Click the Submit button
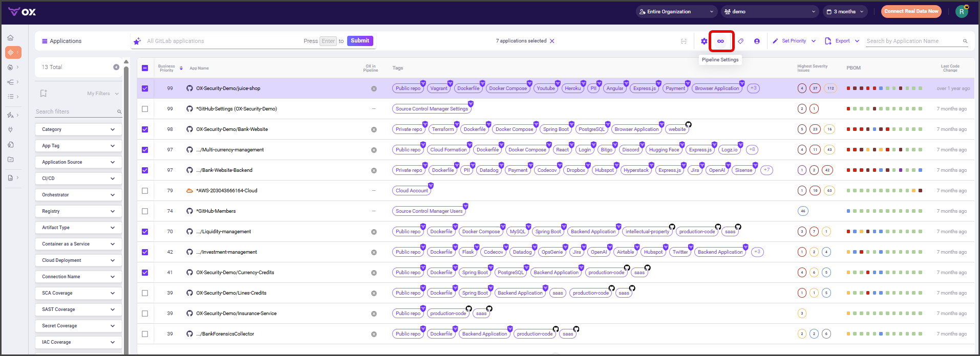 click(360, 41)
